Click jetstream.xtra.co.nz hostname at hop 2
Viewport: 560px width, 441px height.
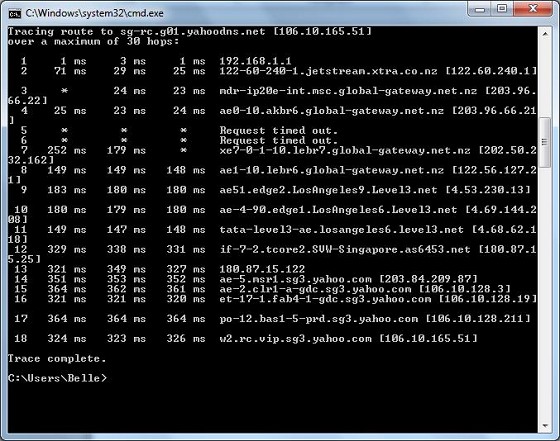point(328,71)
